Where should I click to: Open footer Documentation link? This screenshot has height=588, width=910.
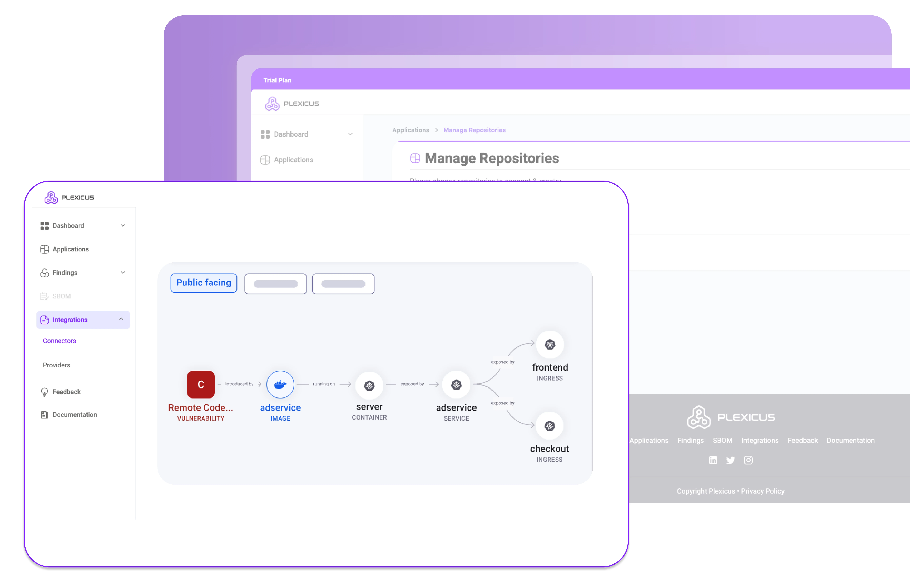851,441
